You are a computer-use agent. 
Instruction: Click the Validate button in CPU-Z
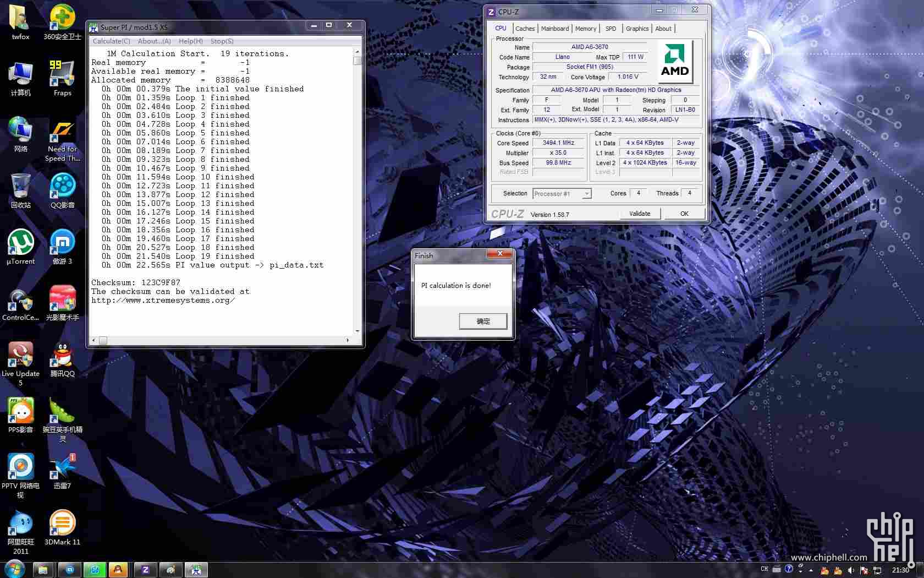click(x=640, y=214)
